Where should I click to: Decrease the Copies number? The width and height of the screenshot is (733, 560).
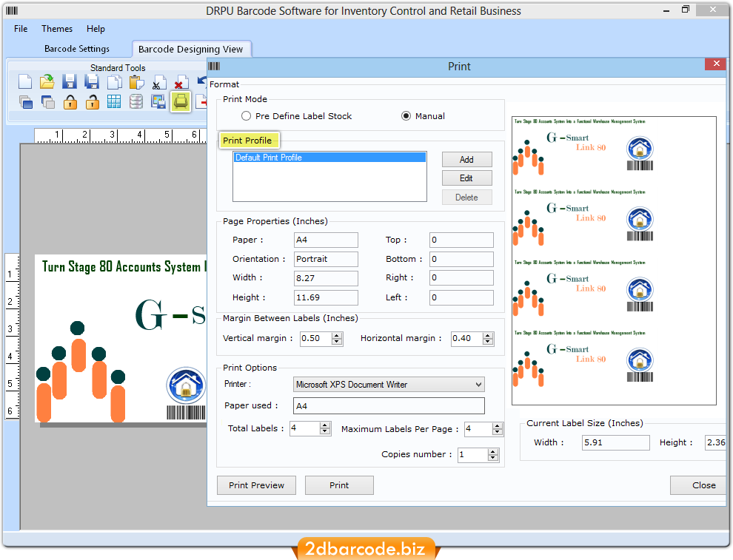point(493,458)
